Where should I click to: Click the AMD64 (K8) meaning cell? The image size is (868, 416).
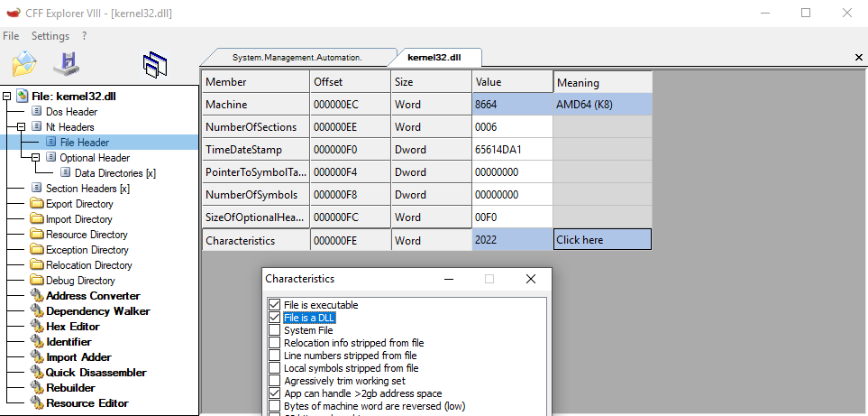[602, 104]
